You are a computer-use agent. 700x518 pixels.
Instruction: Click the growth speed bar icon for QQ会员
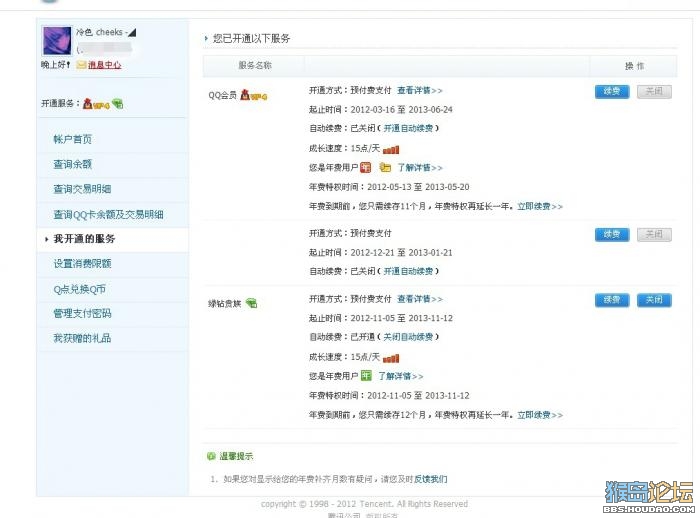391,150
